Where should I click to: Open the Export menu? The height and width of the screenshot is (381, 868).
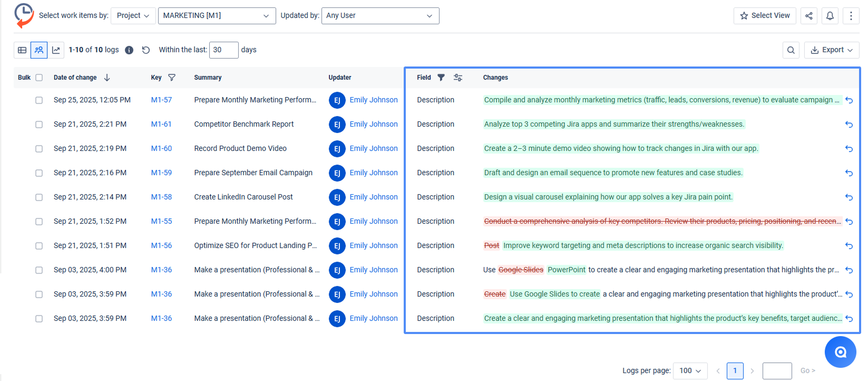tap(831, 50)
